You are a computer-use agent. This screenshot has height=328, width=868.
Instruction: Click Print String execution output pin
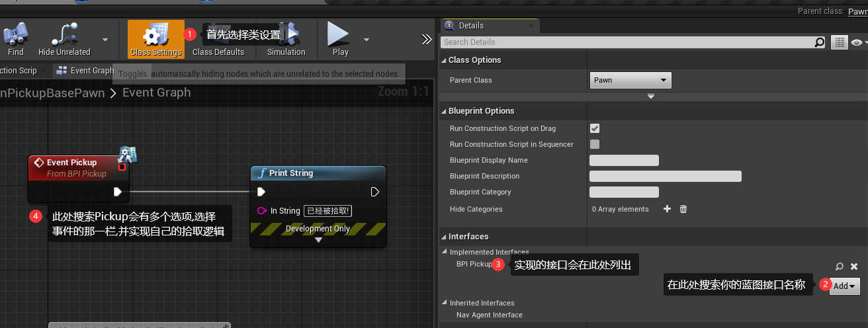coord(375,192)
